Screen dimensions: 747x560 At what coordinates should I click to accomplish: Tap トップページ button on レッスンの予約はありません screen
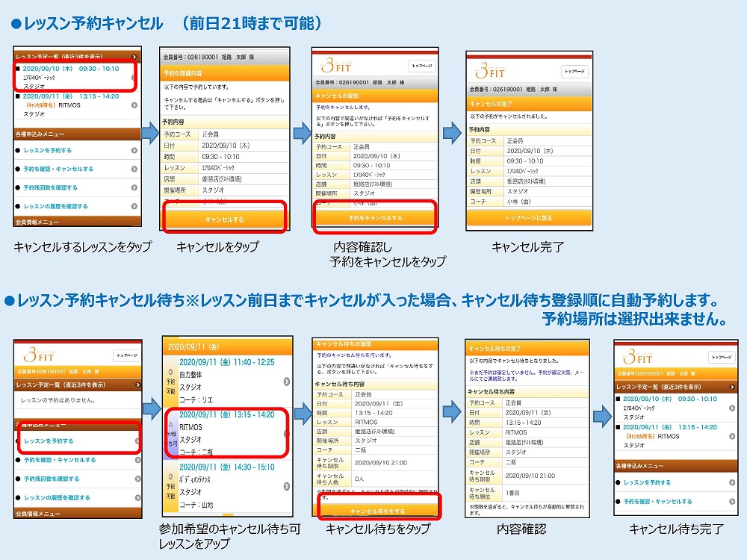click(x=127, y=355)
